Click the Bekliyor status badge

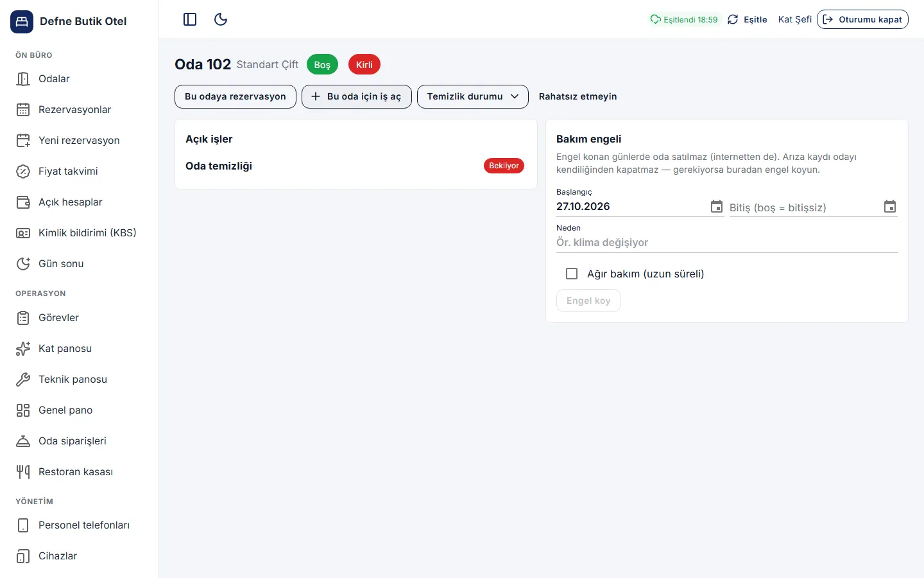coord(504,166)
